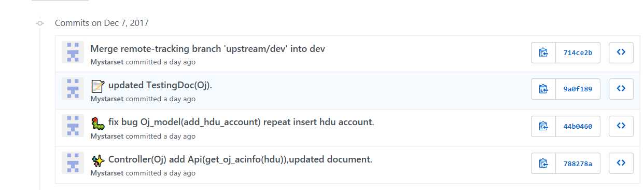Image resolution: width=644 pixels, height=190 pixels.
Task: Copy full SHA for commit 44b0460
Action: pos(543,126)
